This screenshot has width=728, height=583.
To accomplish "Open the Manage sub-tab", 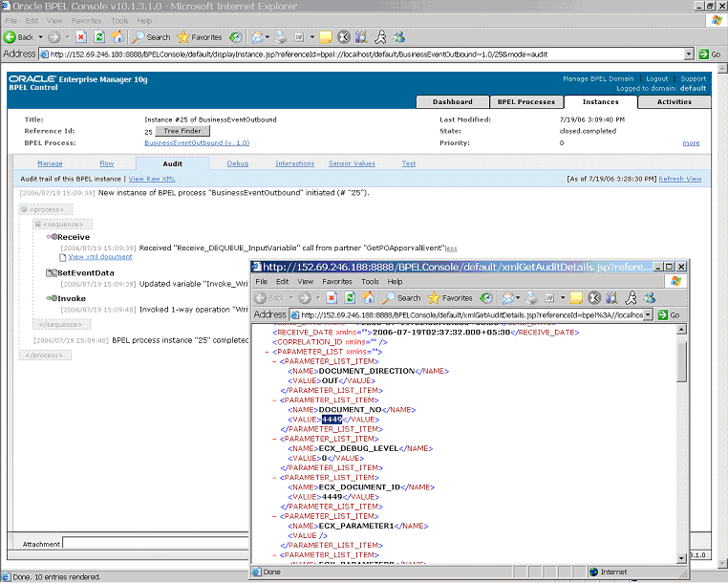I will 50,163.
